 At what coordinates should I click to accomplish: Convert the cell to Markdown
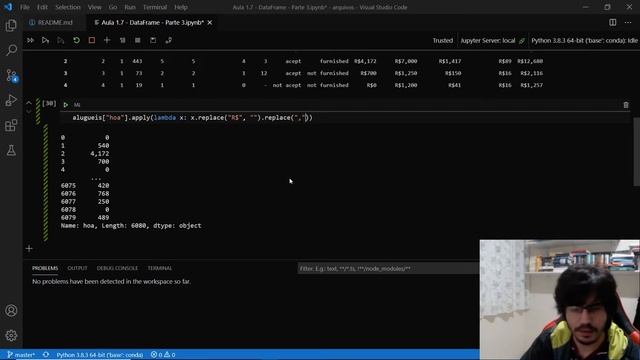(x=77, y=105)
